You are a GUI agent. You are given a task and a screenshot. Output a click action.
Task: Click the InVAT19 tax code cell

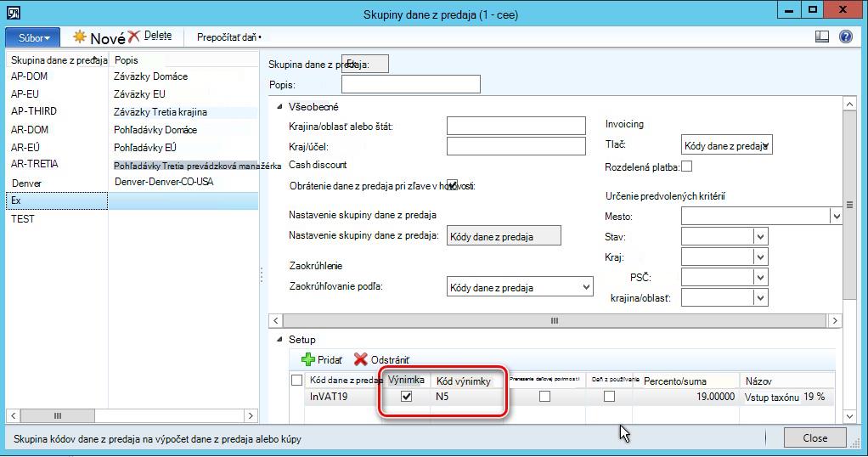[x=343, y=397]
